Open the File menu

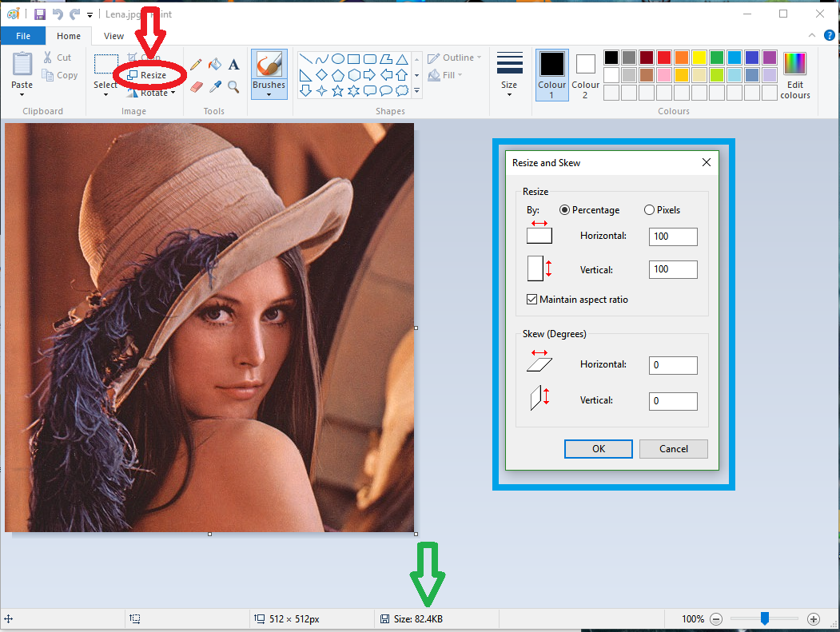(x=23, y=36)
